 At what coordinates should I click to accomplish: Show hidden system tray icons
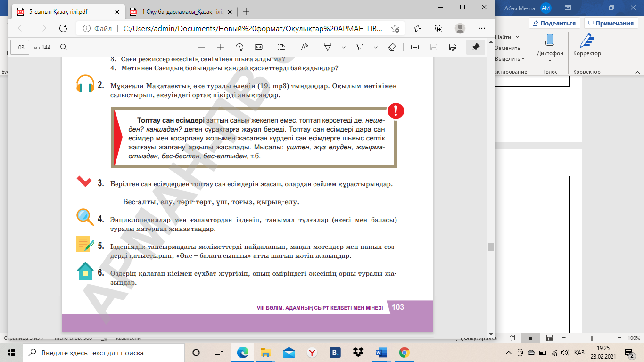point(508,353)
